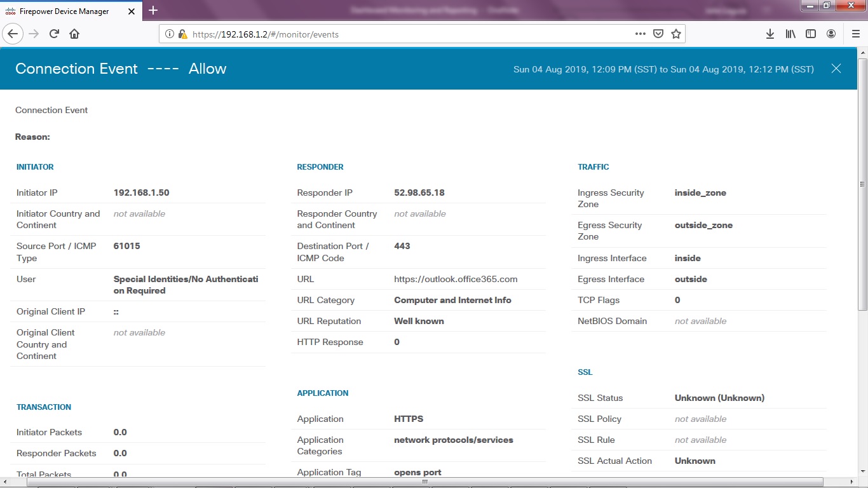
Task: Bookmark this page using the star icon
Action: click(x=675, y=34)
